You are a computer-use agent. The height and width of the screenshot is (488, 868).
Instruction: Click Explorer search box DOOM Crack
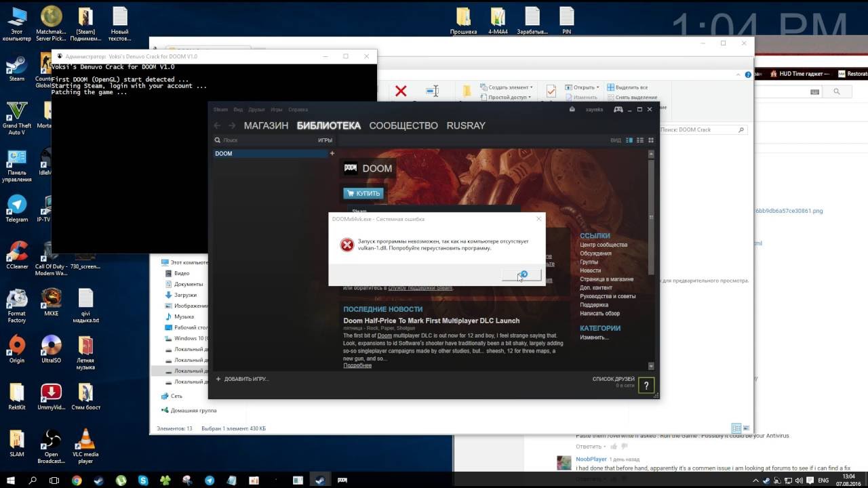point(703,129)
